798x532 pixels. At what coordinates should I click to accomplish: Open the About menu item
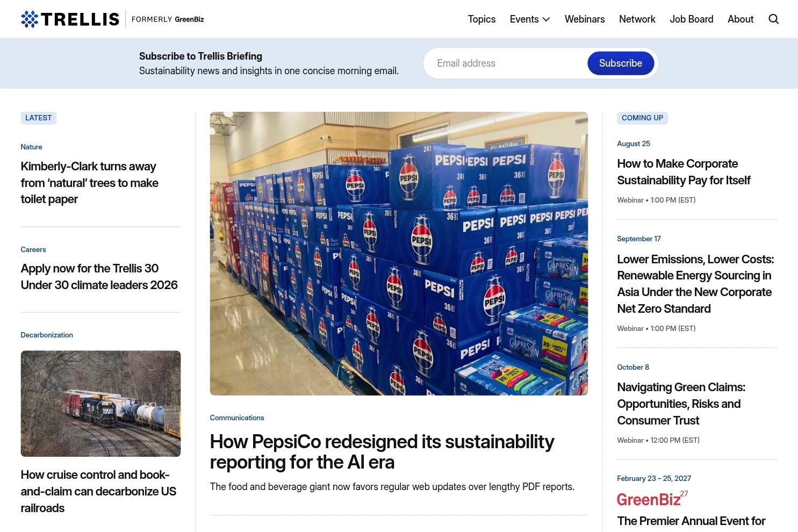click(x=741, y=19)
